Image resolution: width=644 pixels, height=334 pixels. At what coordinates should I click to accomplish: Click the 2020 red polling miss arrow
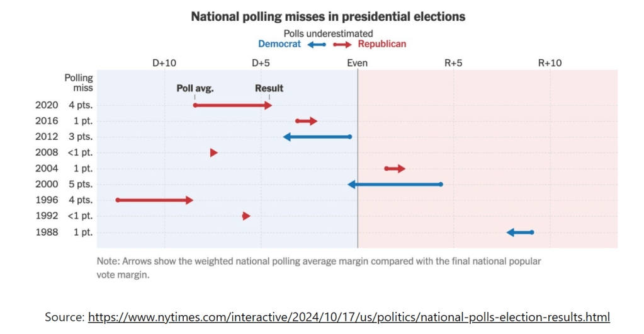233,105
